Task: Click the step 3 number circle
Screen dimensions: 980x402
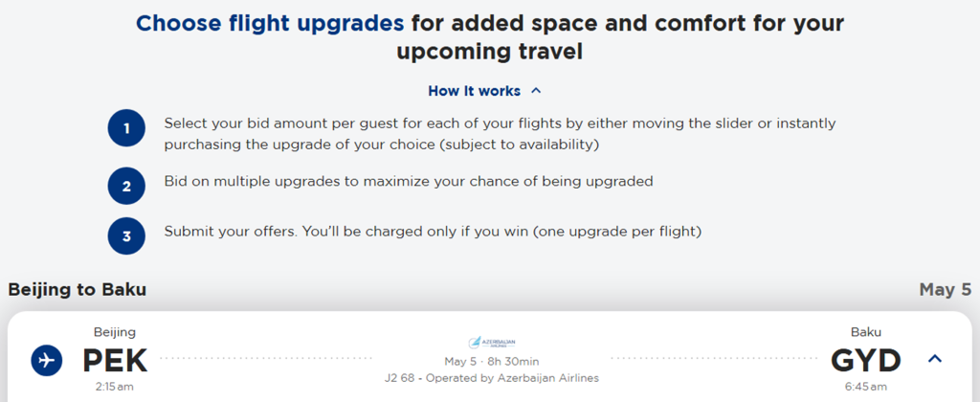Action: pyautogui.click(x=126, y=235)
